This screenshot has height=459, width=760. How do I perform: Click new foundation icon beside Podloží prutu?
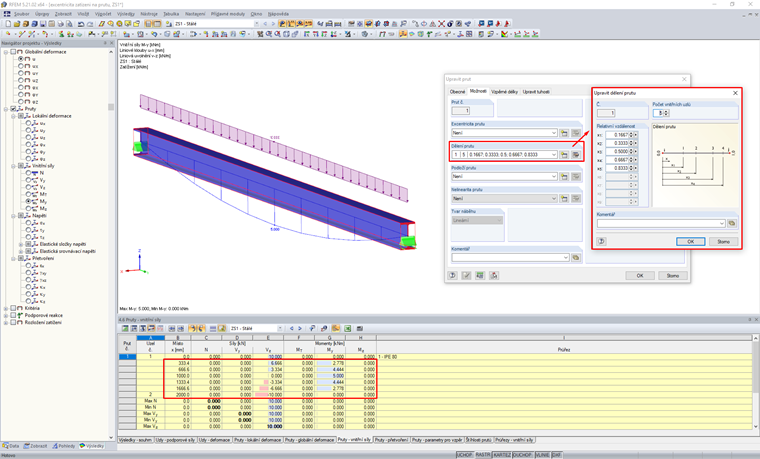coord(565,176)
